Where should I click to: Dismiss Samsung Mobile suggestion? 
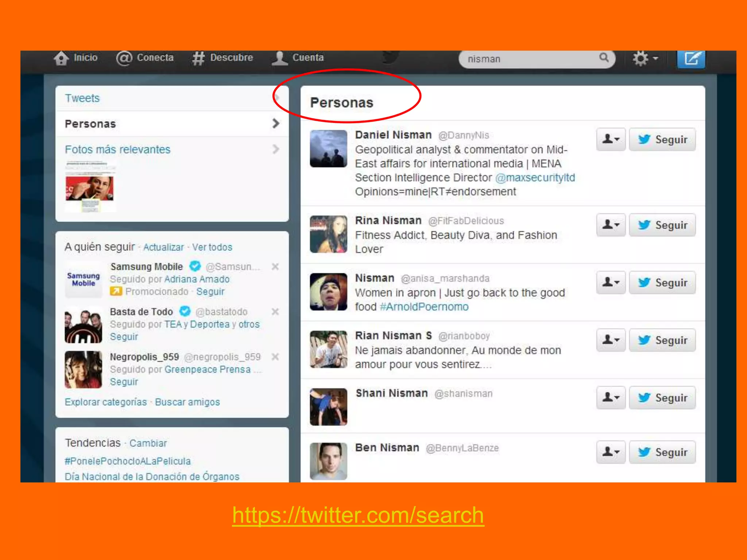coord(275,267)
